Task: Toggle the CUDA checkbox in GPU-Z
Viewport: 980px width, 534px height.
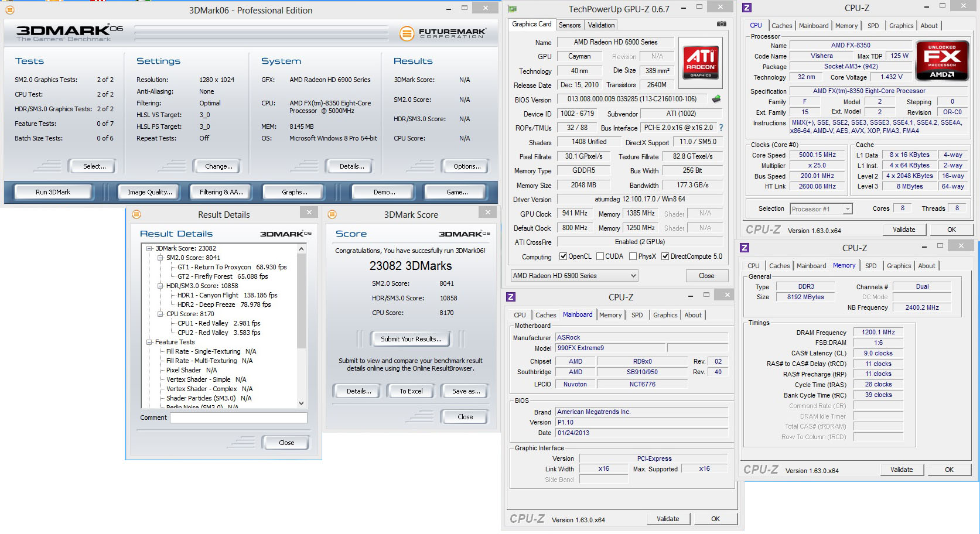Action: click(600, 256)
